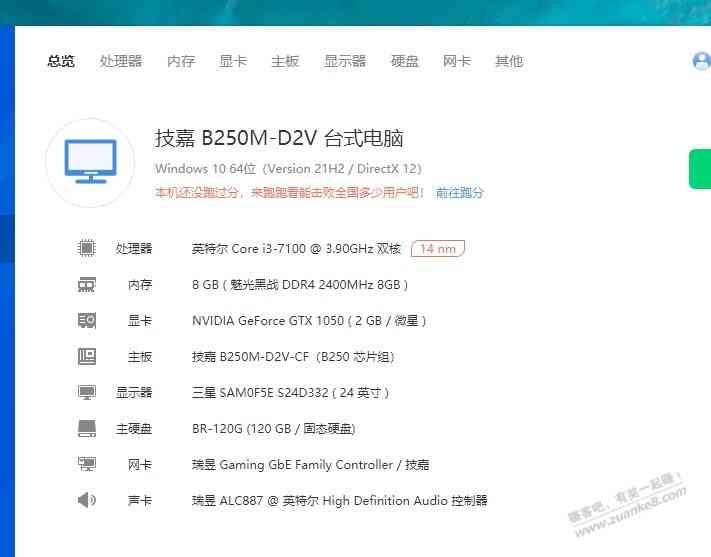Screen dimensions: 711x557
Task: Click the 技嘉 B250M-D2V-CF motherboard text
Action: [x=293, y=357]
